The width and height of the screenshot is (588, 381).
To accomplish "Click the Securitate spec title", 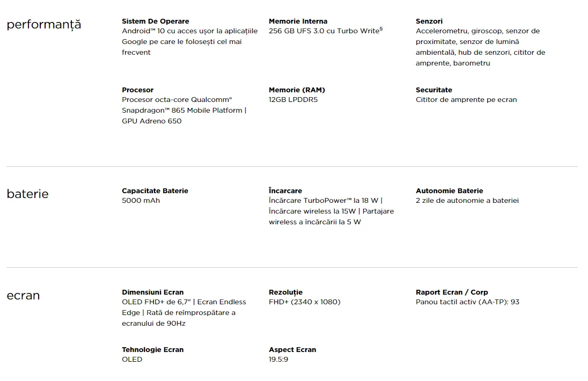I will pos(434,90).
